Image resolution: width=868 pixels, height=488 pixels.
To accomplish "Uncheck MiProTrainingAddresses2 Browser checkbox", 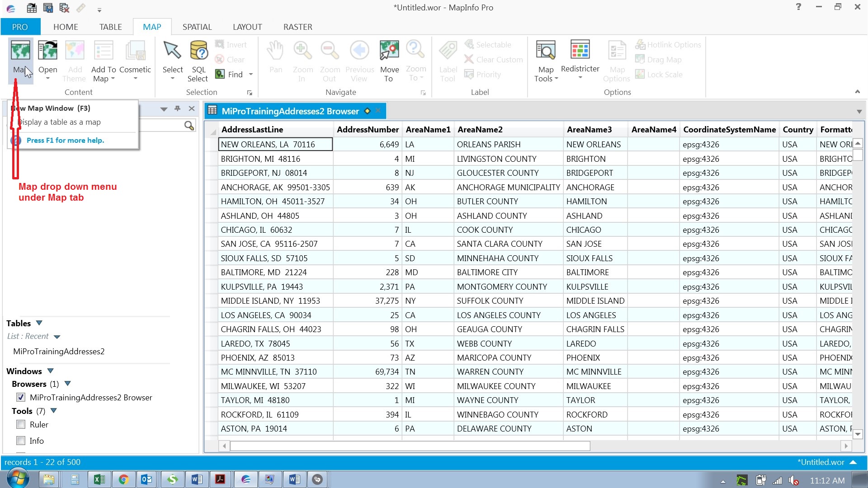I will (21, 397).
